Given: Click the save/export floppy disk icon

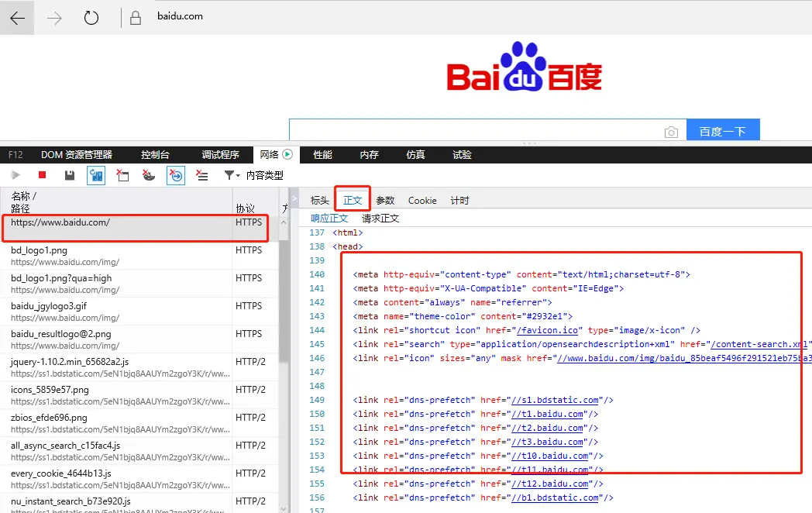Looking at the screenshot, I should [70, 175].
